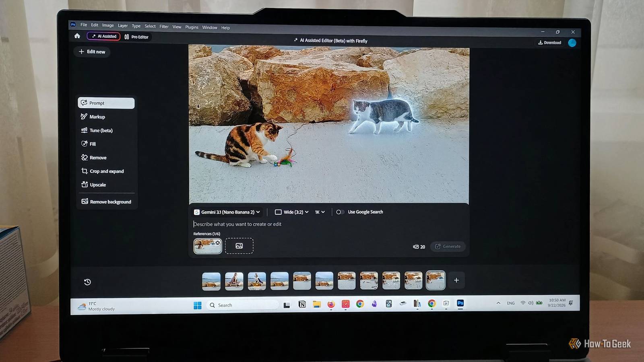Open the Wi-Fi network tray icon

click(523, 303)
